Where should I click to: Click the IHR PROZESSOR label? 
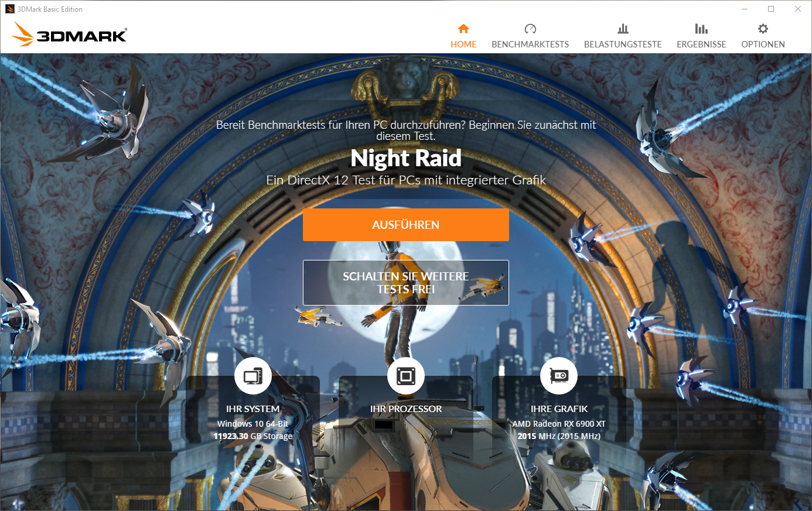click(406, 409)
